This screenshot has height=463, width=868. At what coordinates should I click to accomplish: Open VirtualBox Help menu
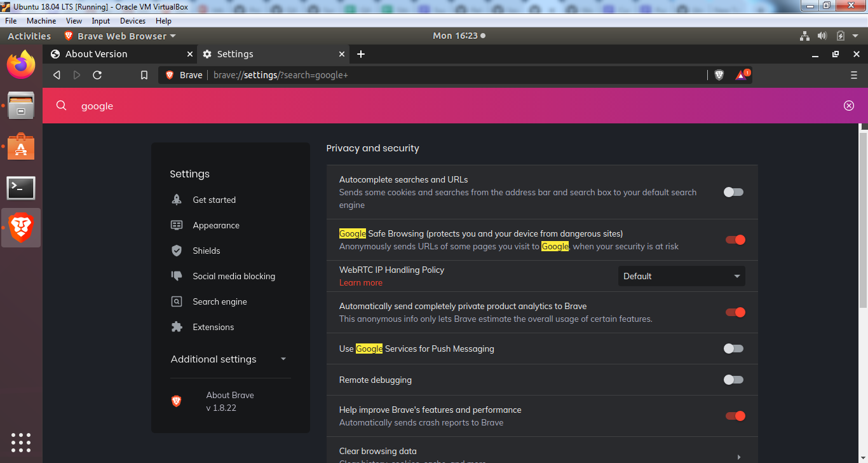click(163, 21)
